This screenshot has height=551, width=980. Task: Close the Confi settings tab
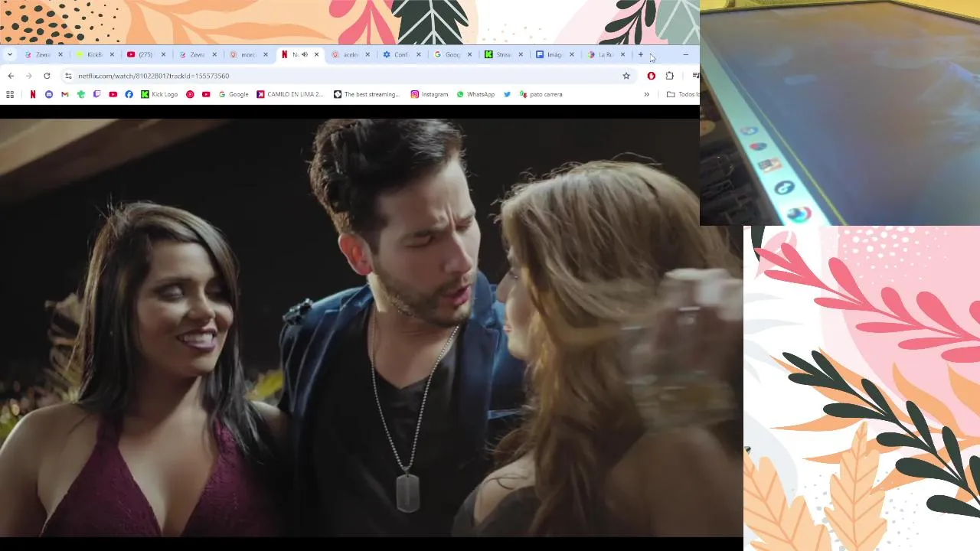click(x=419, y=54)
